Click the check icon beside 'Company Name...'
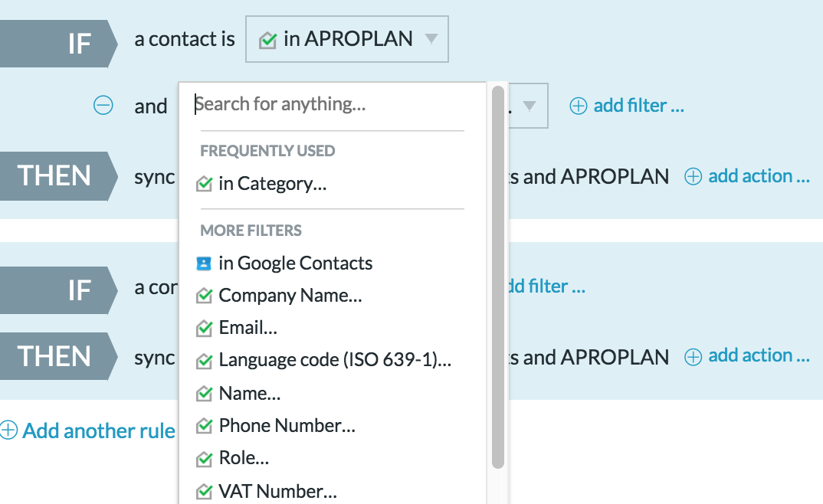The width and height of the screenshot is (823, 504). (204, 296)
